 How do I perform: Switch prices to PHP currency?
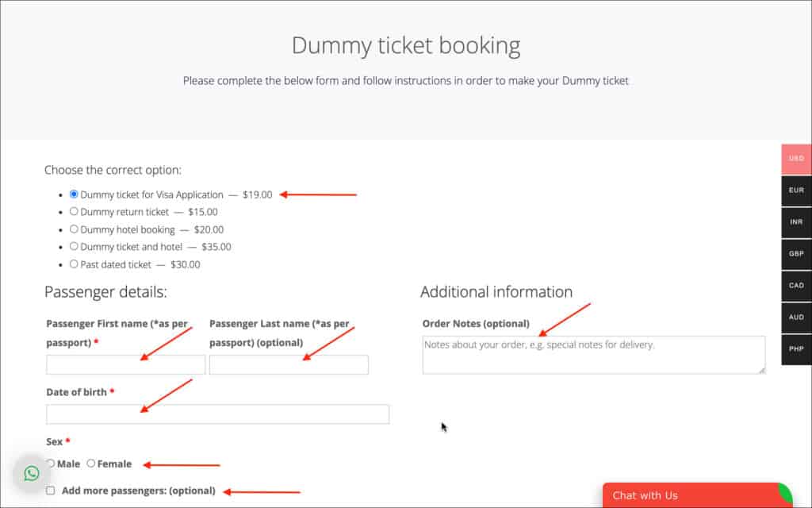[x=796, y=349]
